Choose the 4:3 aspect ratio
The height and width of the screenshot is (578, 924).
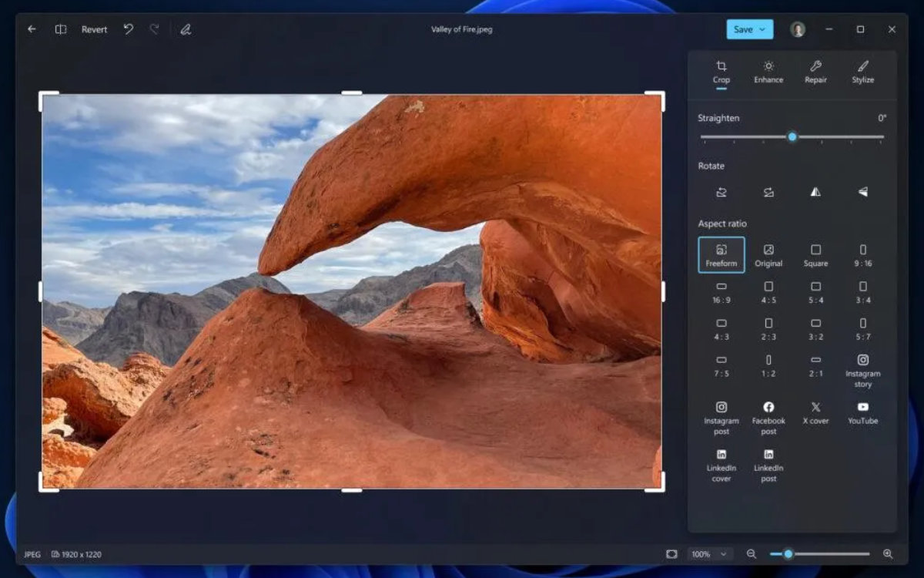click(x=721, y=329)
